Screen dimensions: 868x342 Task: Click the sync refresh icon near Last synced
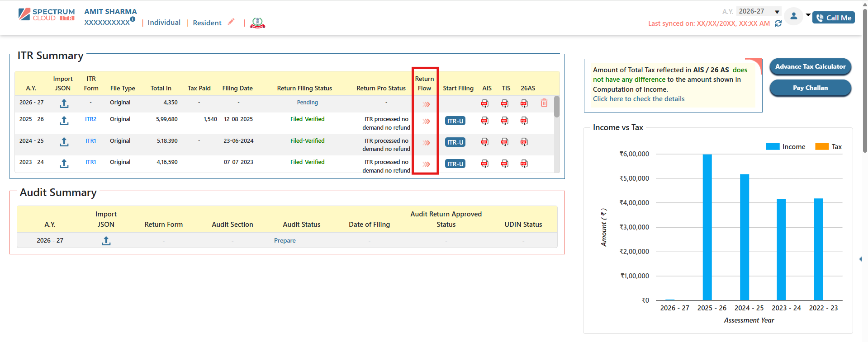(x=778, y=23)
